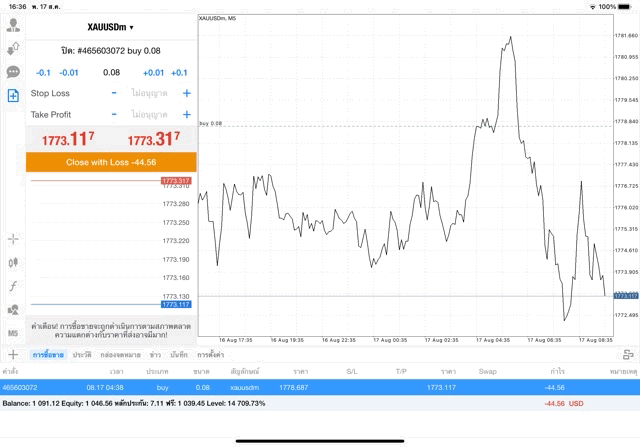The height and width of the screenshot is (447, 640).
Task: Increase Stop Loss with plus button
Action: tap(186, 93)
